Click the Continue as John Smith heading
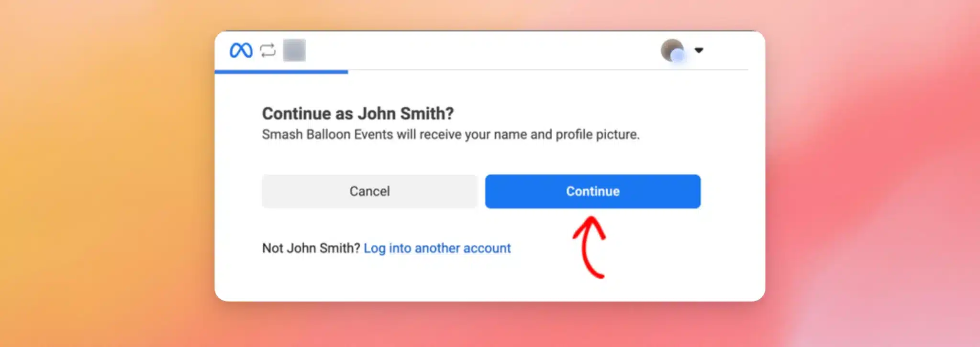Screen dimensions: 980x347 [358, 113]
